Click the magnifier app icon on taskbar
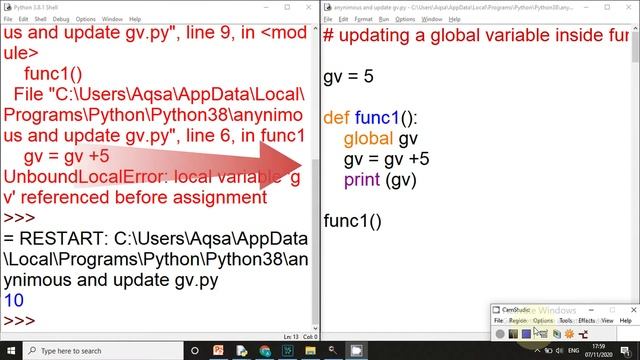 tap(333, 351)
